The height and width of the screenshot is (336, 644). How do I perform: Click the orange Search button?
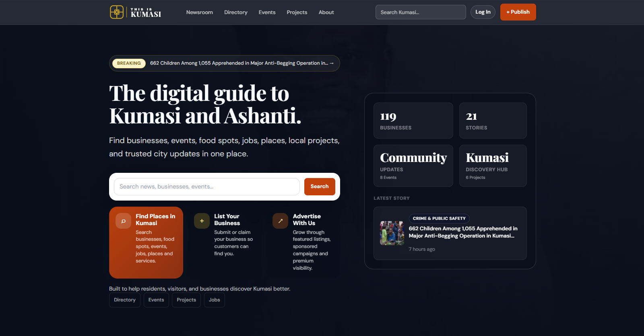[x=320, y=186]
